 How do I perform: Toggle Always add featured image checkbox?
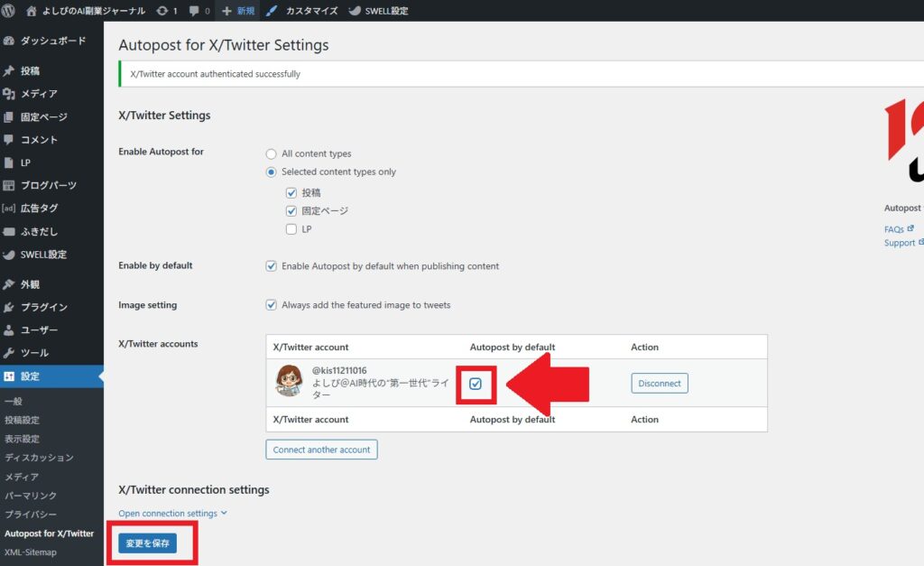pos(271,305)
